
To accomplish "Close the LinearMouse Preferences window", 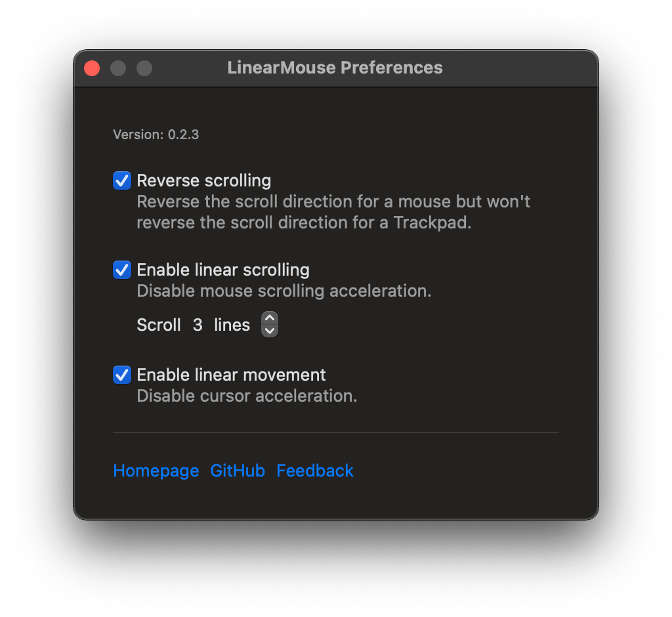I will coord(91,68).
